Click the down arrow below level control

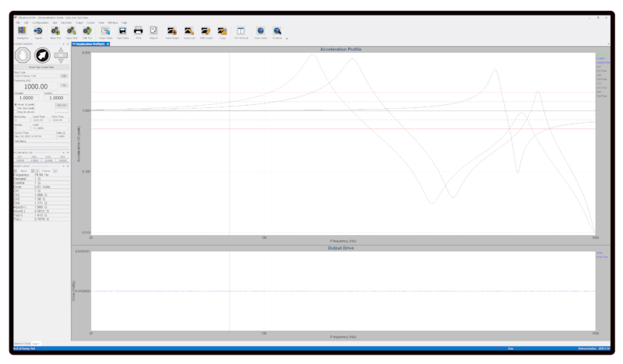pyautogui.click(x=61, y=61)
